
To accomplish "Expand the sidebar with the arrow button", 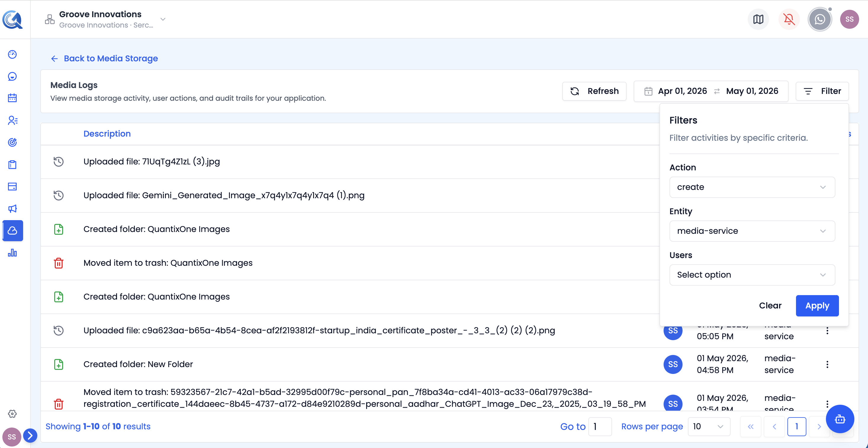I will 30,436.
